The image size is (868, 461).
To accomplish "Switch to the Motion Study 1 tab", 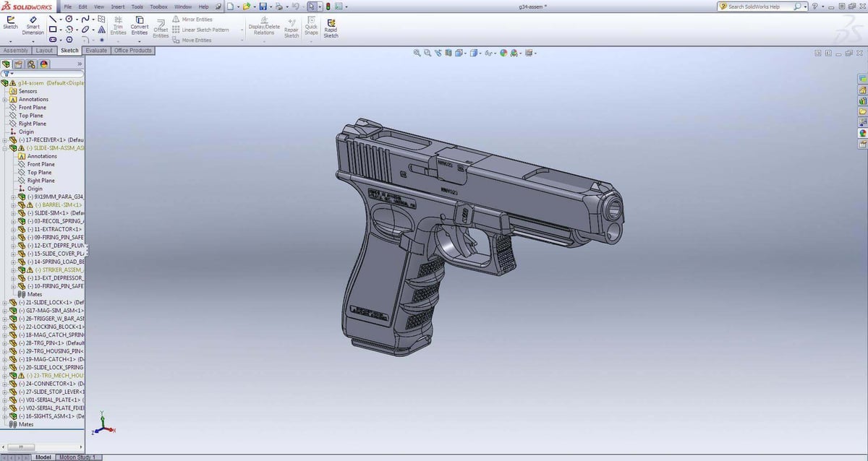I will pos(77,457).
